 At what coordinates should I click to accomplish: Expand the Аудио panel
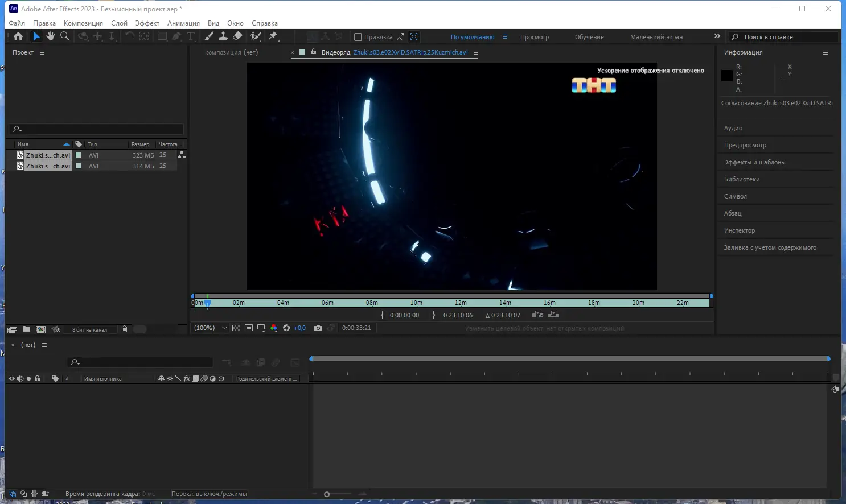click(x=733, y=129)
